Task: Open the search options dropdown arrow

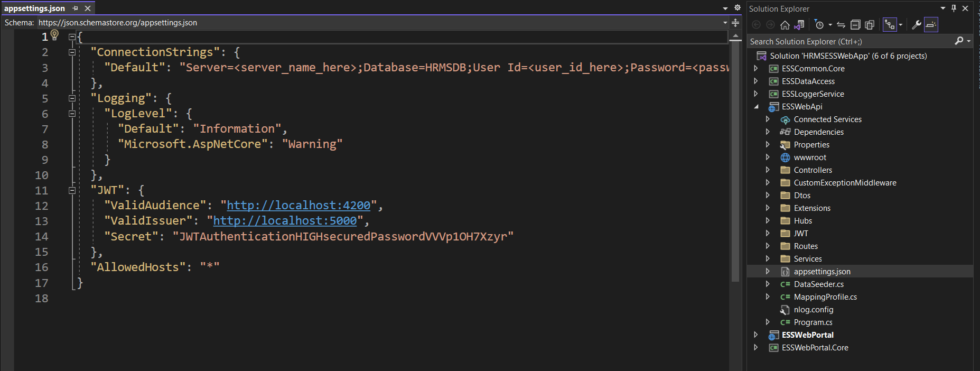Action: [968, 41]
